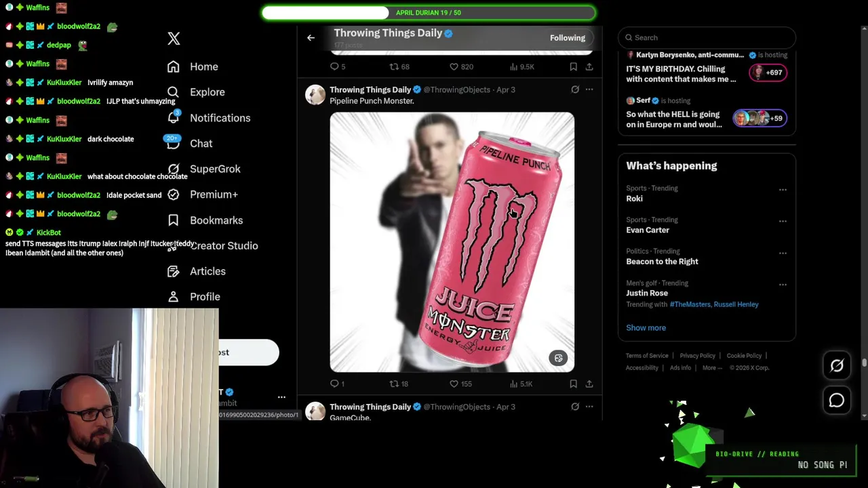The height and width of the screenshot is (488, 868).
Task: Click the X logo icon
Action: tap(174, 39)
